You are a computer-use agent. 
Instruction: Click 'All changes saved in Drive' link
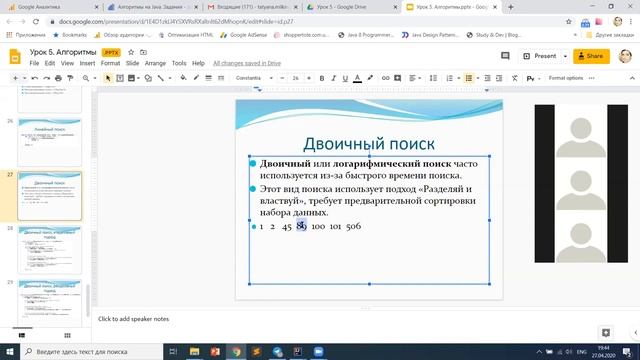coord(247,63)
